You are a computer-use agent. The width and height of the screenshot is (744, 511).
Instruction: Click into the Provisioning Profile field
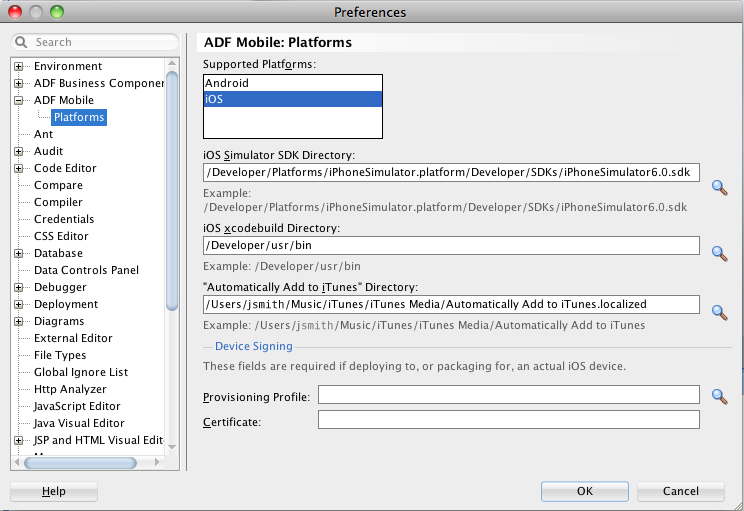click(x=509, y=394)
